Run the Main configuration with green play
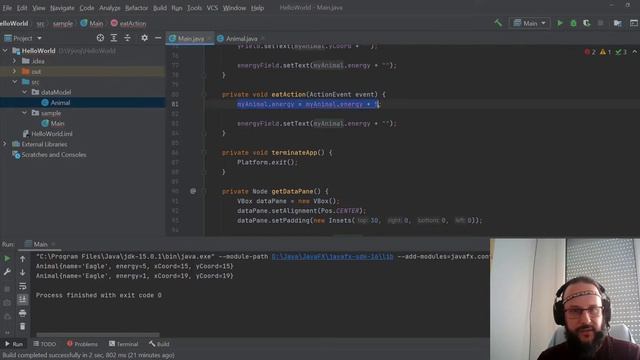 pos(560,23)
